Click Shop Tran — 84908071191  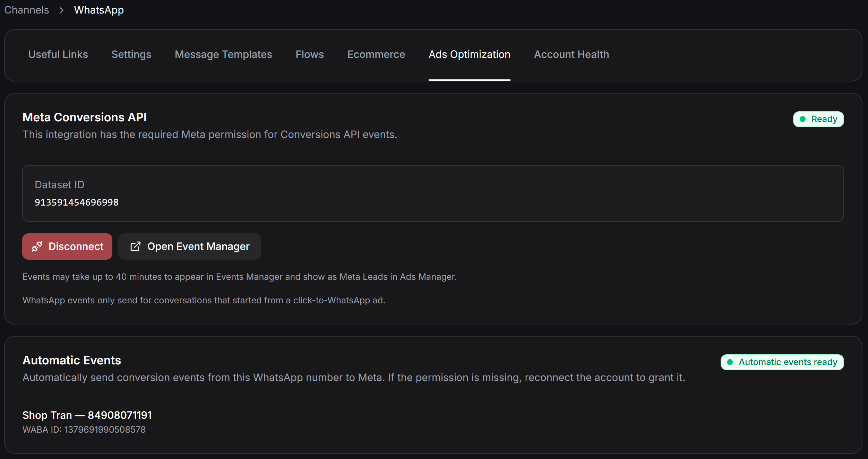coord(87,415)
